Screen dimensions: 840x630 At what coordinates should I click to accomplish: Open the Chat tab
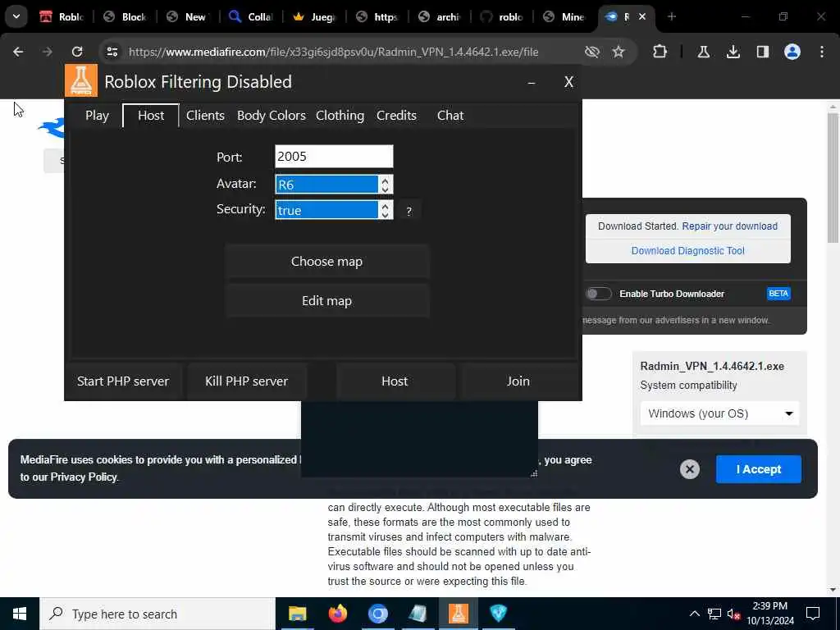[x=450, y=115]
